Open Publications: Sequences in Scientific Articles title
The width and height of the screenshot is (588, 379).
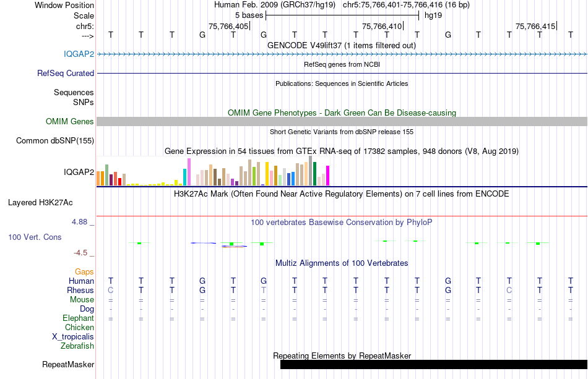pos(342,83)
